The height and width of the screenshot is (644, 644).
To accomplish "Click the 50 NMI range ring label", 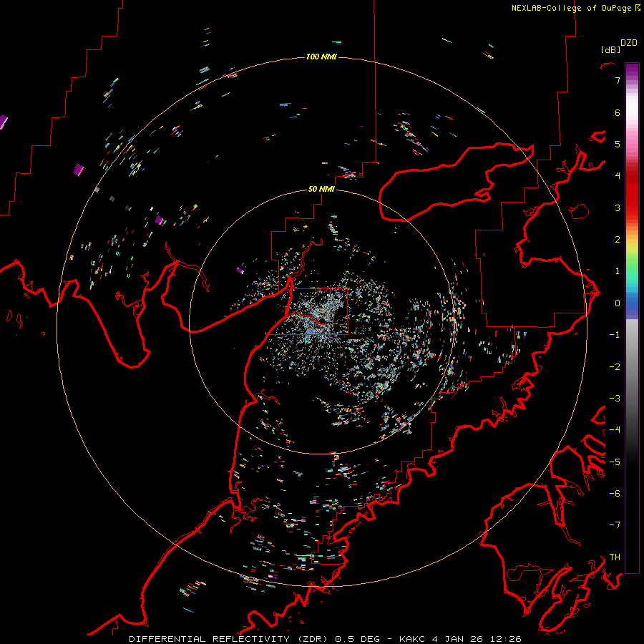I will pyautogui.click(x=321, y=189).
